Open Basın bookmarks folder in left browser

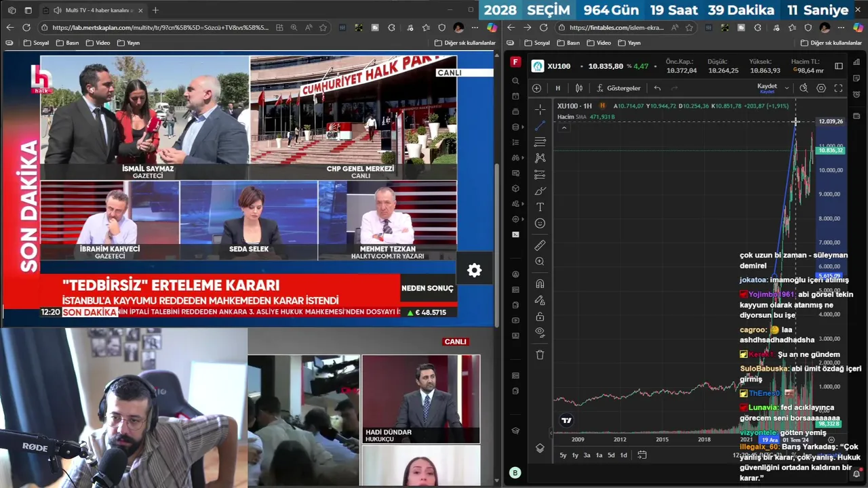[x=68, y=43]
